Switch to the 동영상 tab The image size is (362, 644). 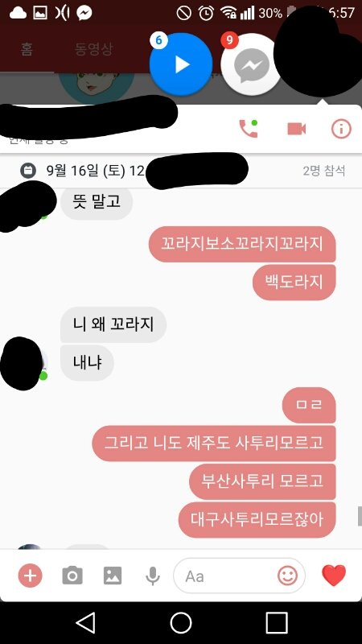coord(93,49)
